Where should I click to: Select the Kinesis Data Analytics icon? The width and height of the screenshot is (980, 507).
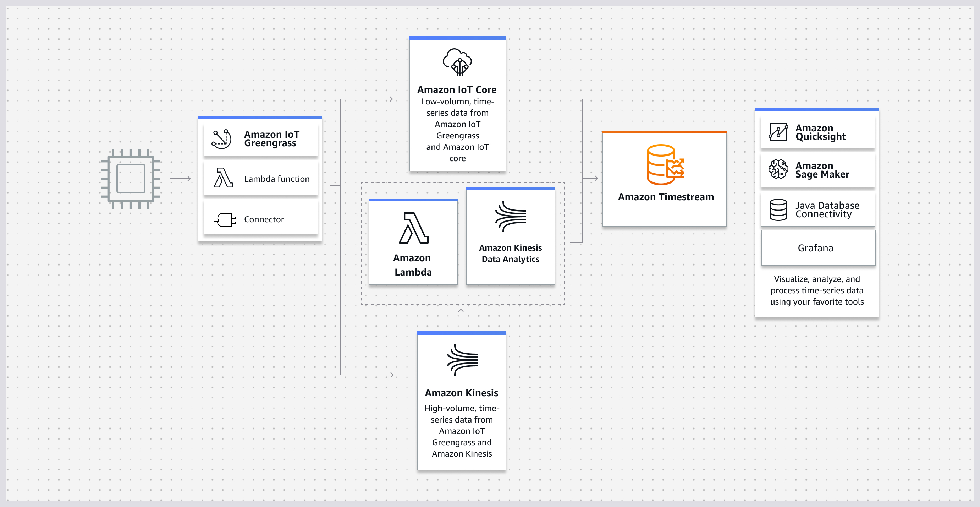click(x=510, y=217)
